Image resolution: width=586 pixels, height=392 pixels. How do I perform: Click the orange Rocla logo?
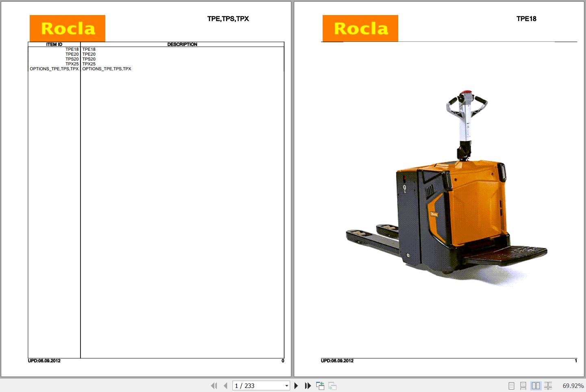[x=67, y=28]
